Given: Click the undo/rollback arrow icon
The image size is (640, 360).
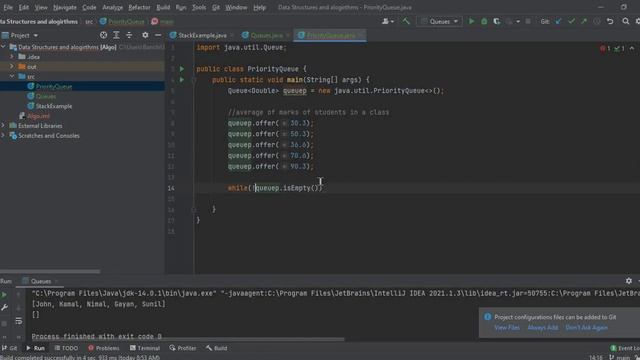Looking at the screenshot, I should point(610,21).
